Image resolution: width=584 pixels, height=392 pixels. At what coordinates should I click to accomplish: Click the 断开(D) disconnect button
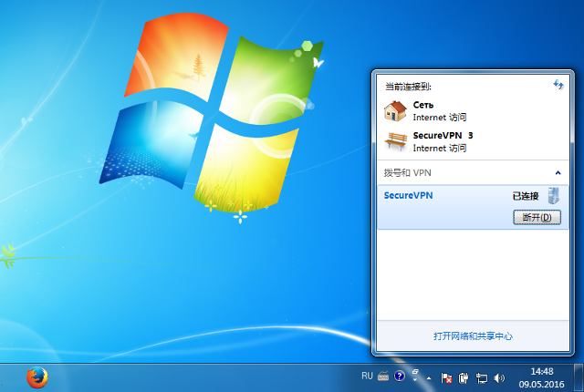(537, 217)
